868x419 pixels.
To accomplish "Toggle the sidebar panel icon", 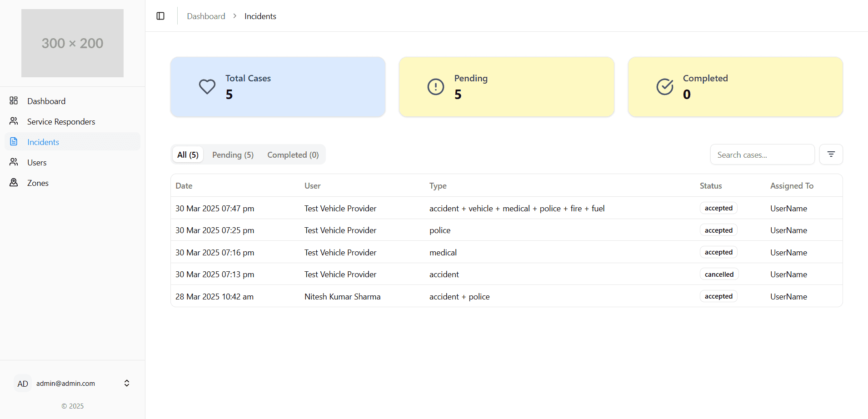I will [x=160, y=16].
